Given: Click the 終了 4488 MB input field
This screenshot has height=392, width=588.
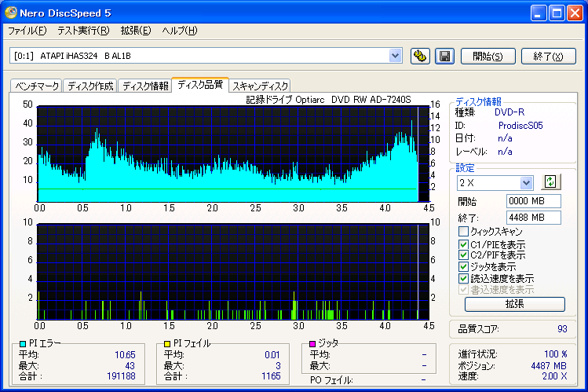Looking at the screenshot, I should pos(533,217).
